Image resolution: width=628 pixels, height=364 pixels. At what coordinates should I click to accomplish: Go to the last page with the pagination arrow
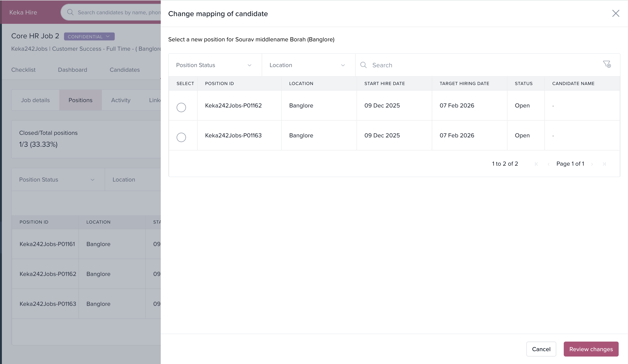tap(604, 164)
